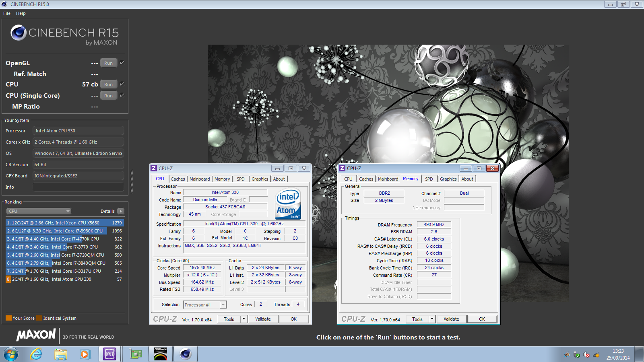644x362 pixels.
Task: Open the Windows Start orb
Action: [11, 354]
